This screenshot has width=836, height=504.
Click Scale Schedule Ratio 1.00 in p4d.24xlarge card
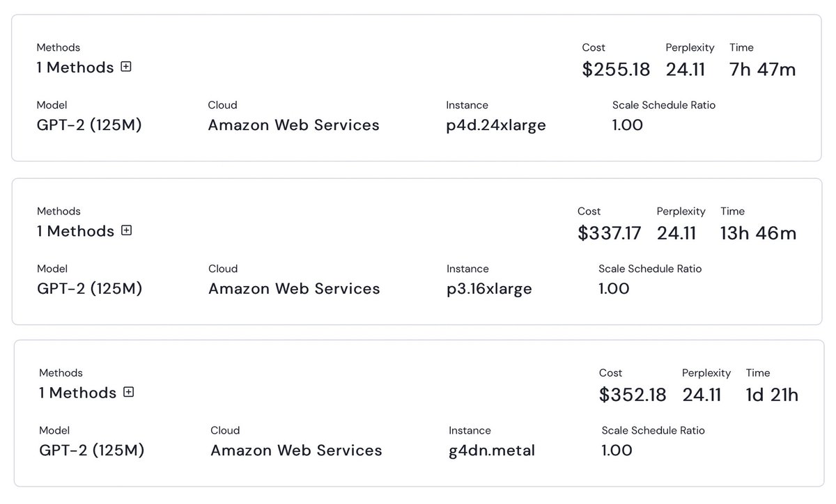(x=628, y=125)
